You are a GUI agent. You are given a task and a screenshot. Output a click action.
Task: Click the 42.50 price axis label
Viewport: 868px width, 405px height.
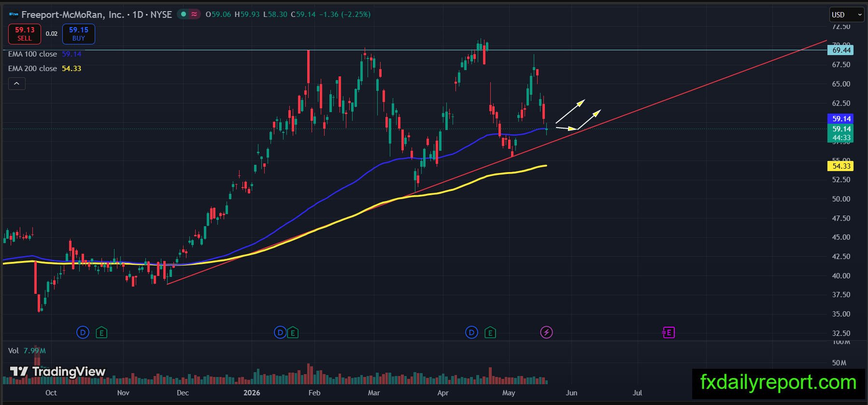pos(841,257)
